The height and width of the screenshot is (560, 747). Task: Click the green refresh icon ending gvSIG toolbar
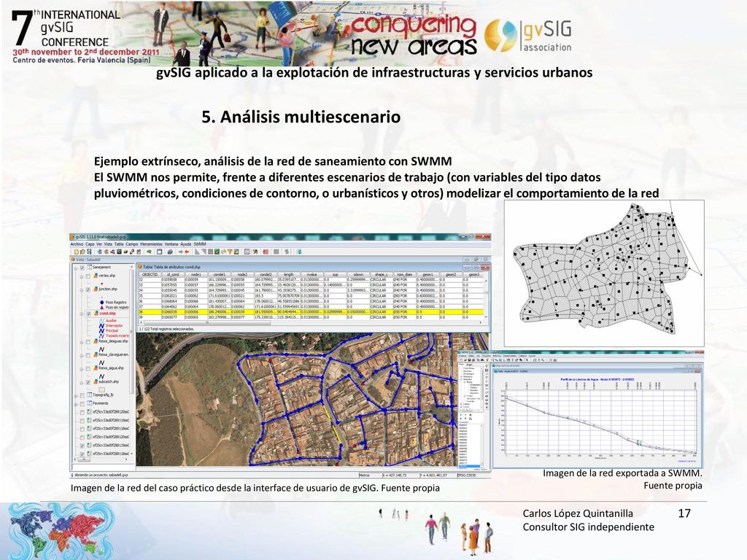click(300, 252)
